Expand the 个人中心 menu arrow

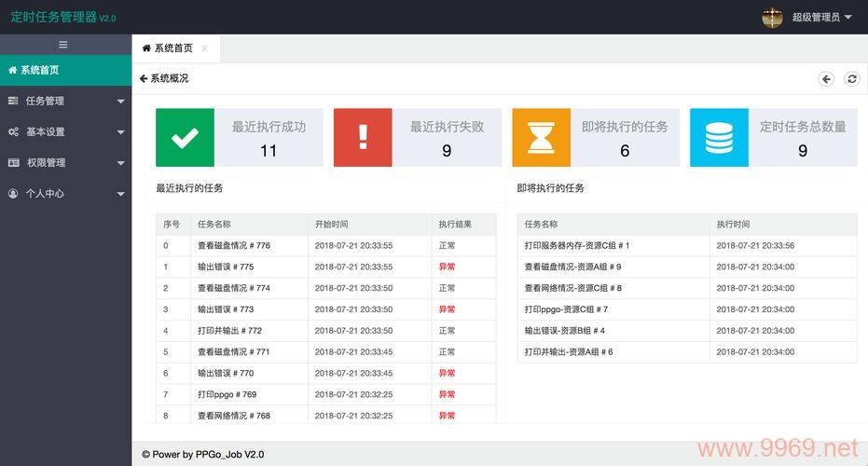120,194
